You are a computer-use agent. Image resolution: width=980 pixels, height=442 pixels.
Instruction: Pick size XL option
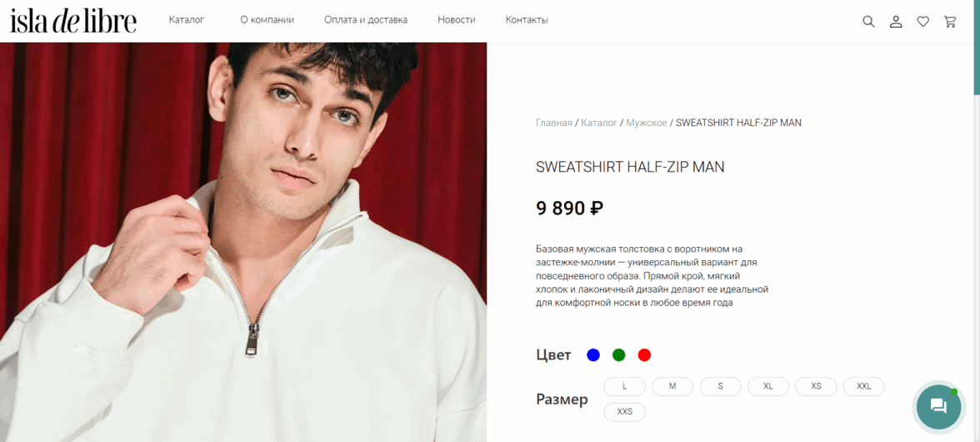(x=768, y=386)
